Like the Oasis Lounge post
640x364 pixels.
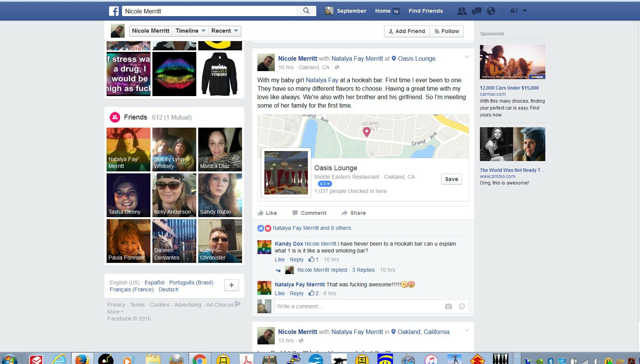point(267,213)
